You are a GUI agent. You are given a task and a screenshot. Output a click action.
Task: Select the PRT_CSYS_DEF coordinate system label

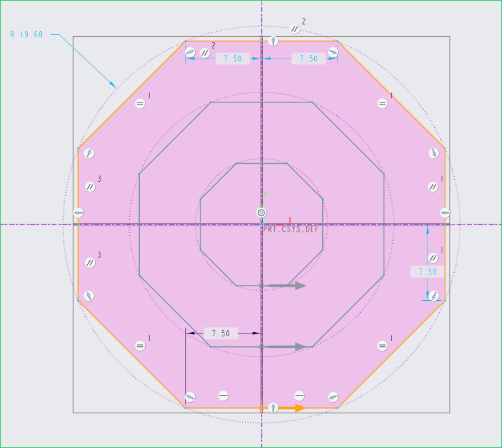[291, 228]
